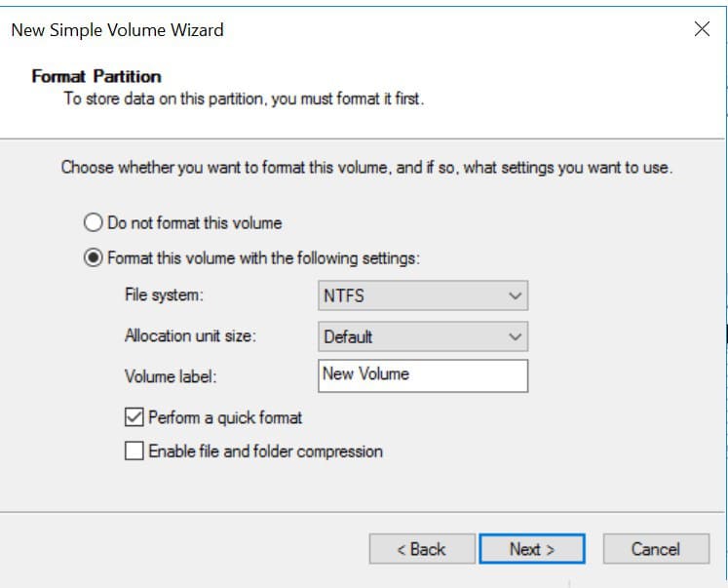Viewport: 728px width, 588px height.
Task: Click the 'To store data on this partition' subtitle
Action: pos(244,99)
